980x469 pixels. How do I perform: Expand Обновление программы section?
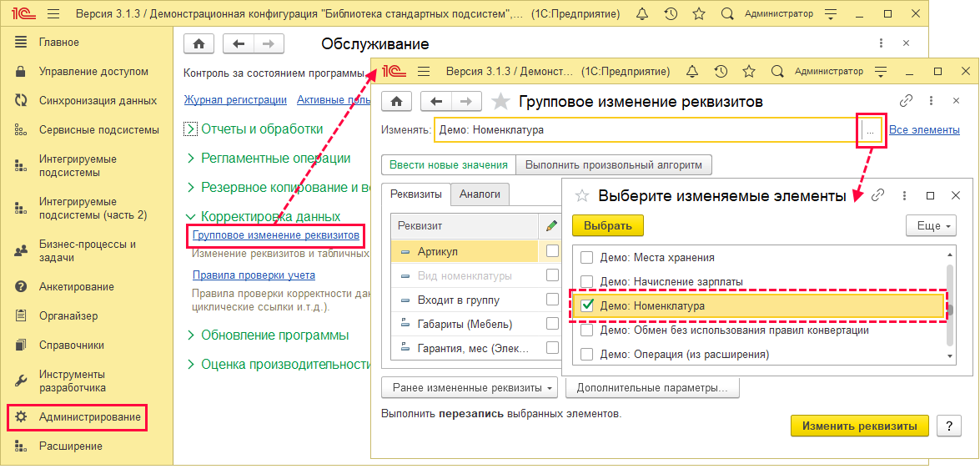[x=191, y=335]
